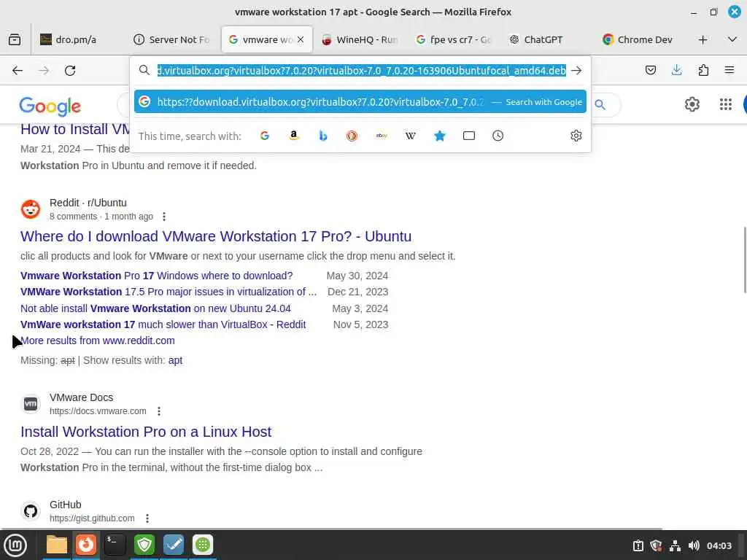Go back to previous page
The height and width of the screenshot is (560, 747).
(x=18, y=71)
